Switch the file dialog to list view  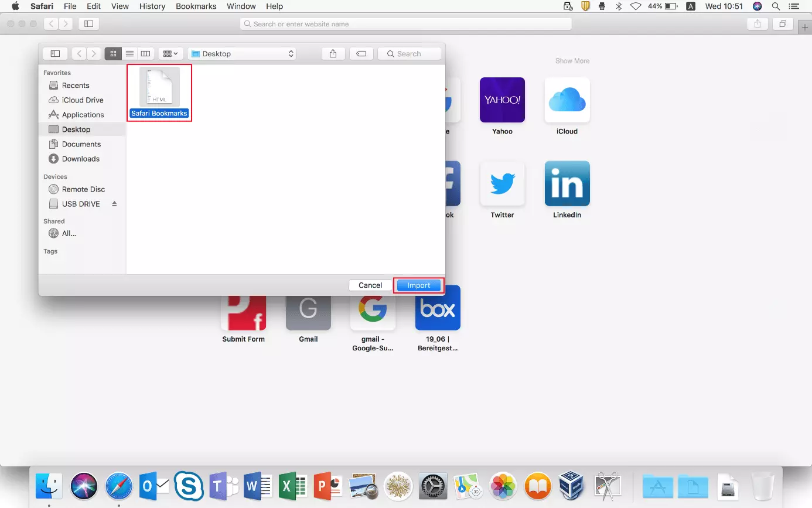click(x=129, y=53)
